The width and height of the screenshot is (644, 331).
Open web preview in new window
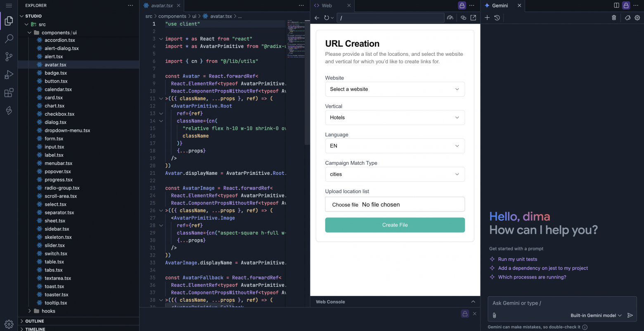point(473,18)
